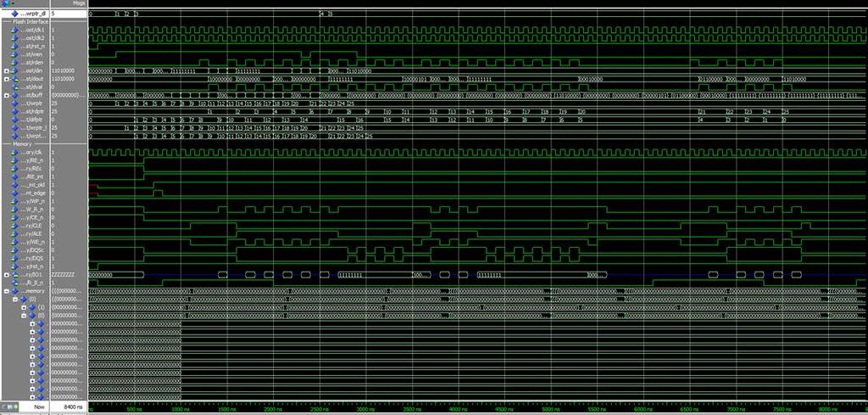Screen dimensions: 868x415
Task: Collapse the (0) child under memory
Action: point(15,300)
